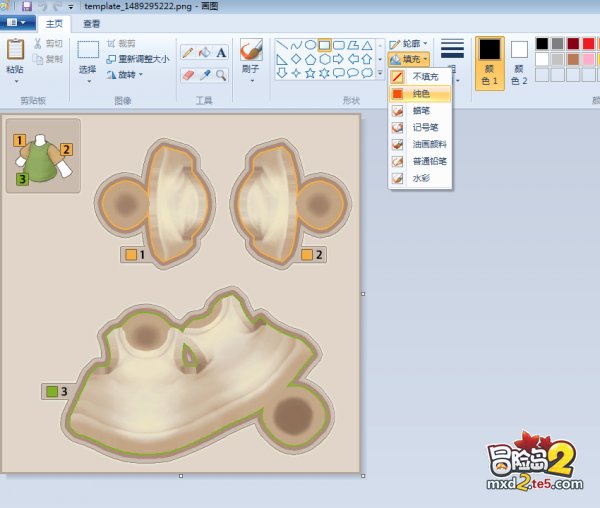600x508 pixels.
Task: Pick the brown palette color
Action: tap(573, 59)
